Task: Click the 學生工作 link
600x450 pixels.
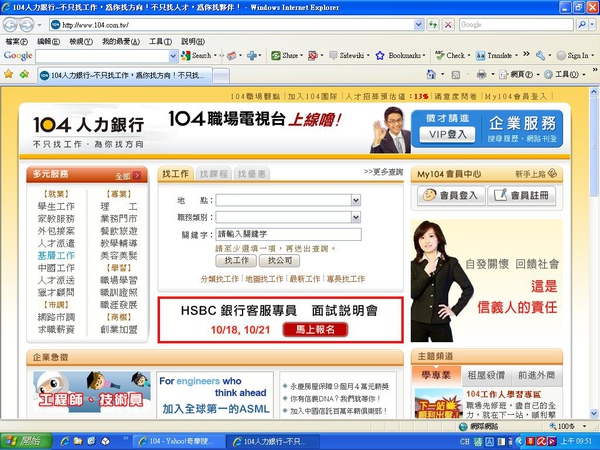Action: [x=56, y=207]
